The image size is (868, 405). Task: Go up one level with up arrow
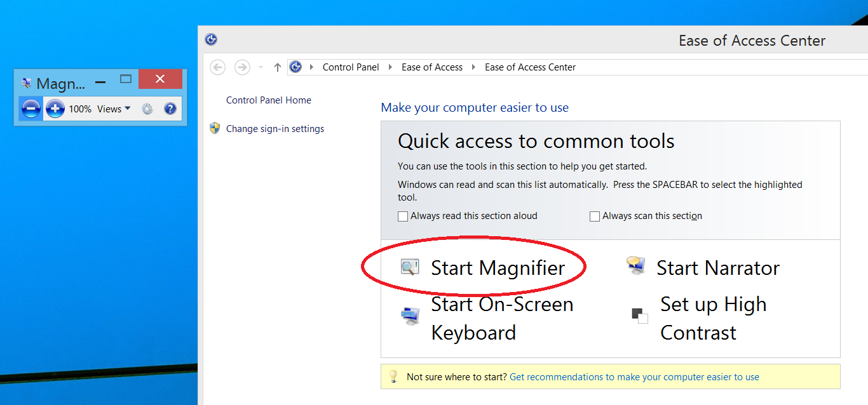(x=277, y=67)
